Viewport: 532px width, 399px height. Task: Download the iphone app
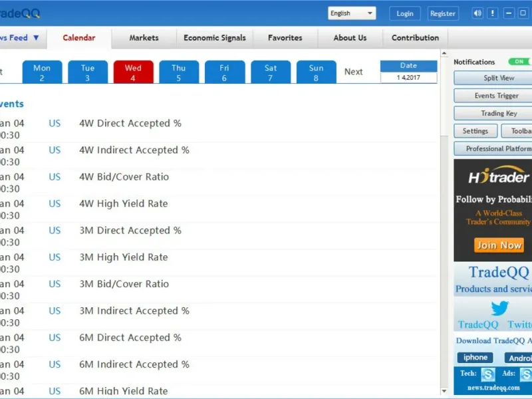[x=475, y=358]
